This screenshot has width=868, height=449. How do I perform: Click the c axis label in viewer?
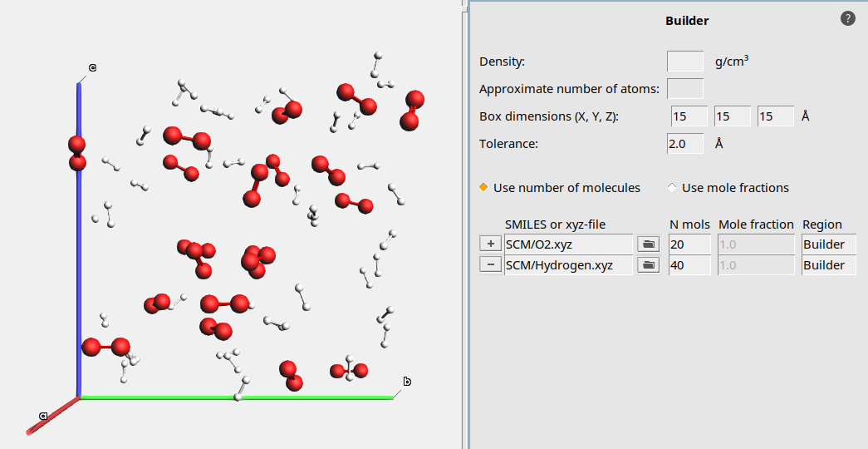pyautogui.click(x=92, y=67)
